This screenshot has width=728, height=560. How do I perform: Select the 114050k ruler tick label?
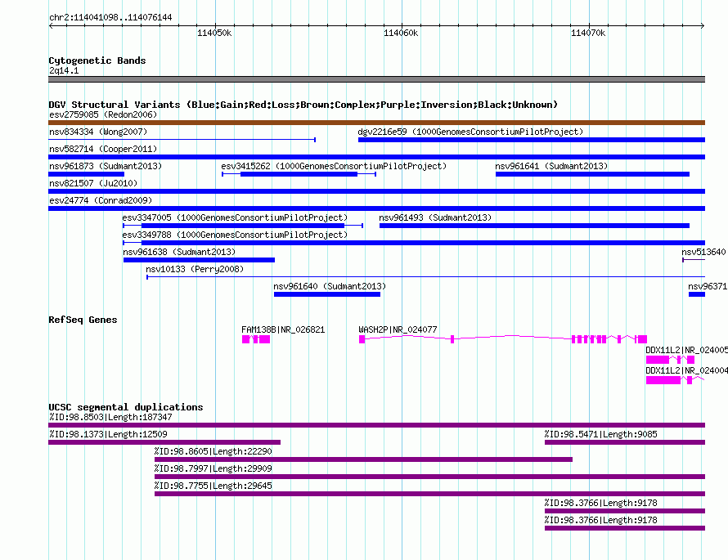pyautogui.click(x=214, y=33)
